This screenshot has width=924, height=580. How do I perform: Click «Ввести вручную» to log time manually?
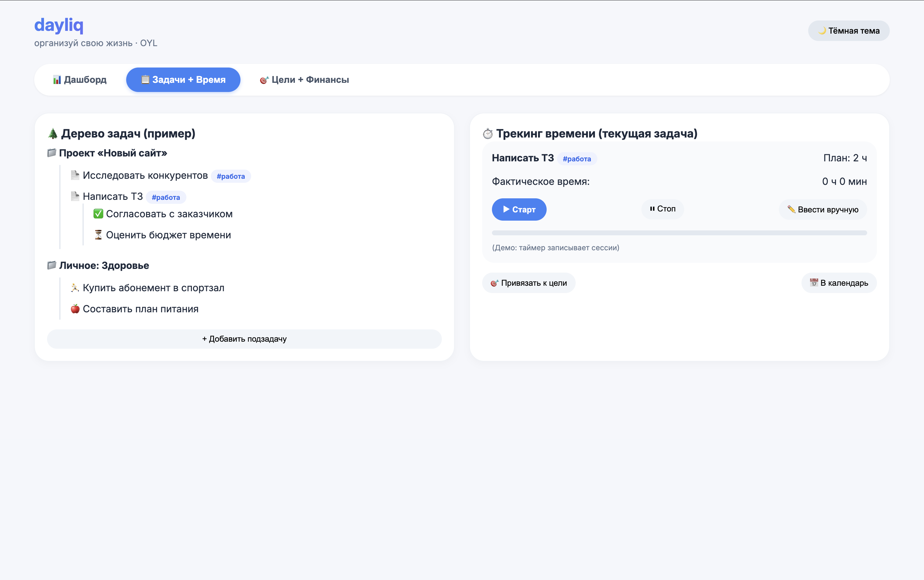pos(823,209)
